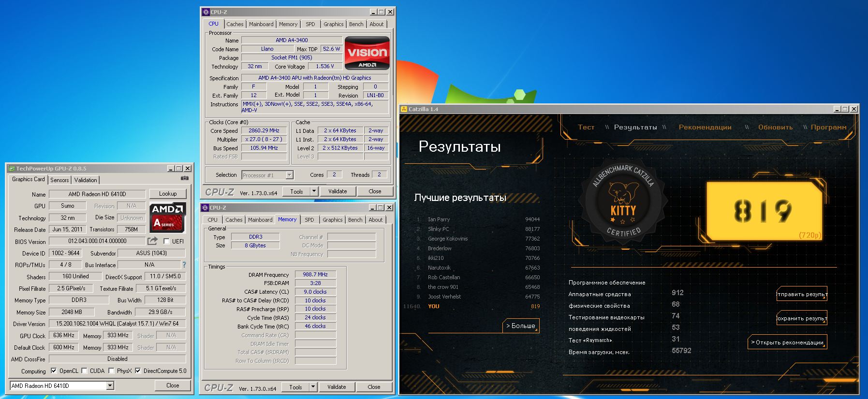Open the Обновить menu in Catzilla

pos(775,127)
